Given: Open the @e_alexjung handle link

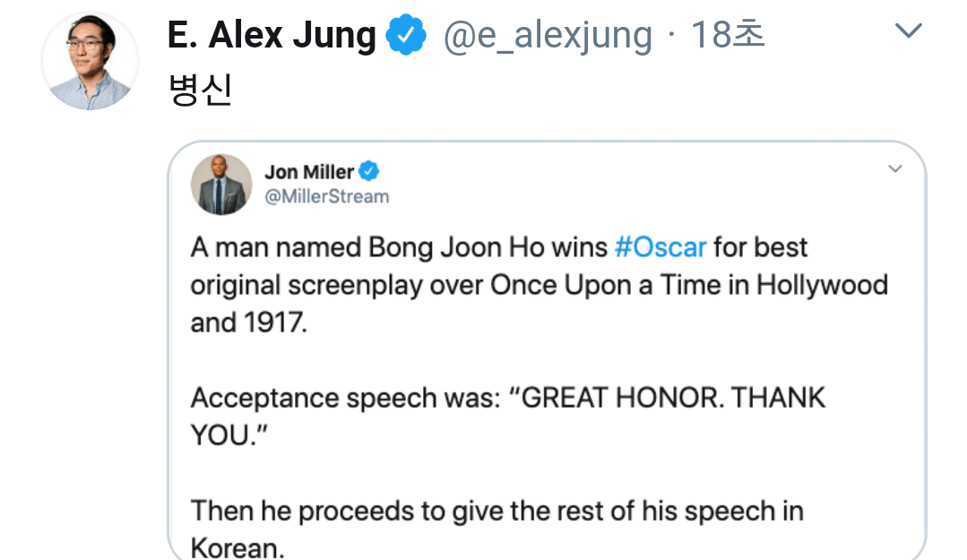Looking at the screenshot, I should 548,36.
